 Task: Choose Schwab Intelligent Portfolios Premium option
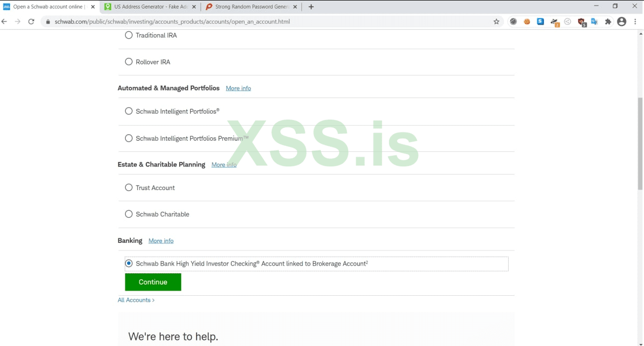pos(129,138)
